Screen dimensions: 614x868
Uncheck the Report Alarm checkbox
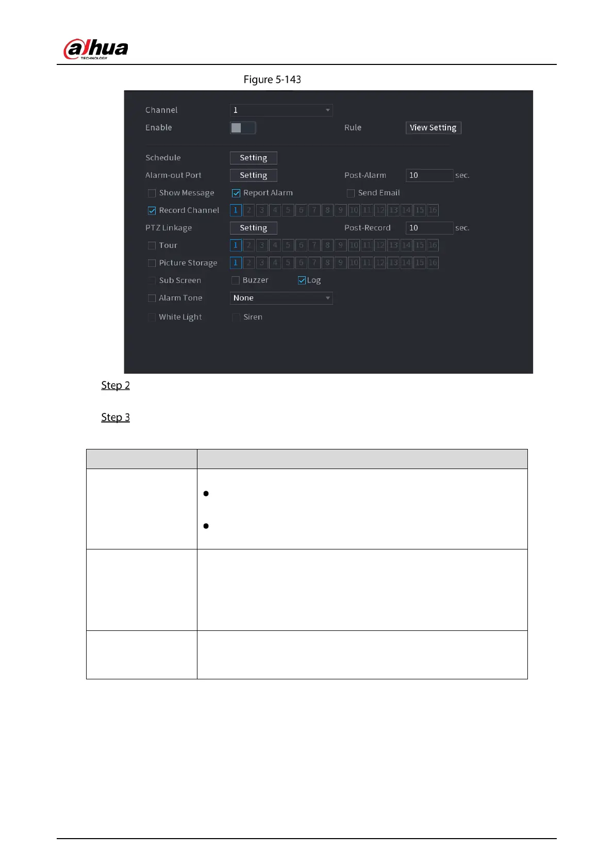pyautogui.click(x=236, y=193)
